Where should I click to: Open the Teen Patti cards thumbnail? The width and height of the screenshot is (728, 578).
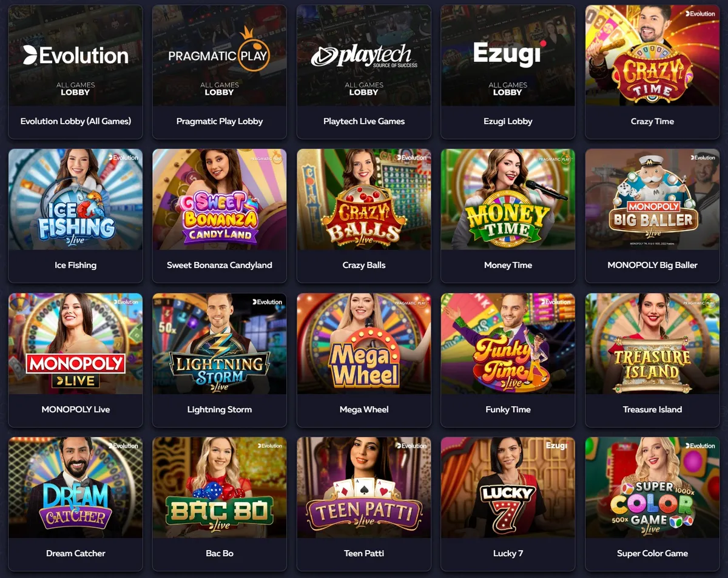(364, 488)
